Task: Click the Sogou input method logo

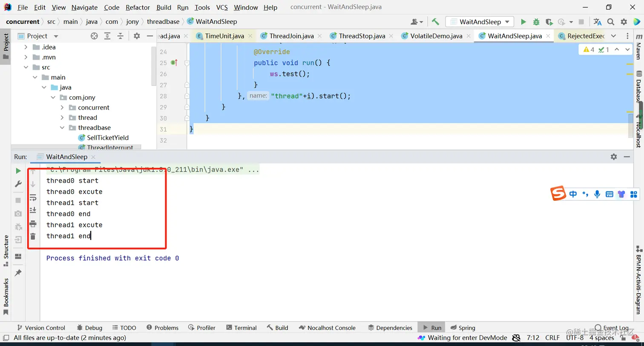Action: (558, 193)
